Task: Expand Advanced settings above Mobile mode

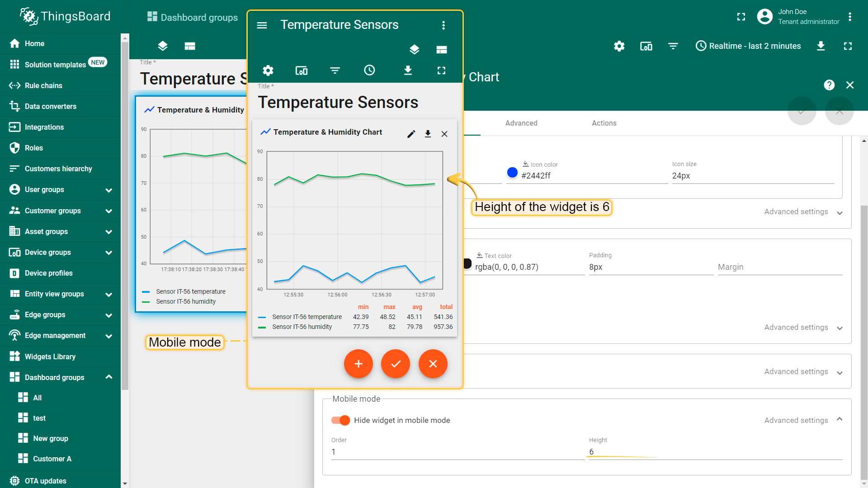Action: [803, 372]
